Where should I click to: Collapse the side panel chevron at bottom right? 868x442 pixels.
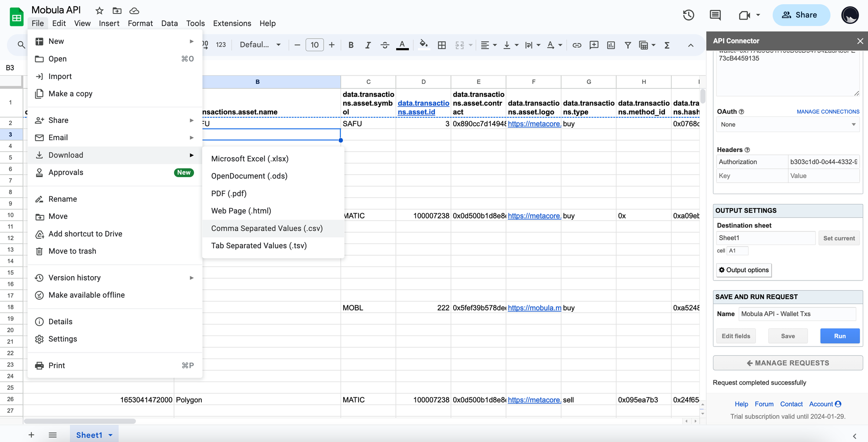point(854,436)
